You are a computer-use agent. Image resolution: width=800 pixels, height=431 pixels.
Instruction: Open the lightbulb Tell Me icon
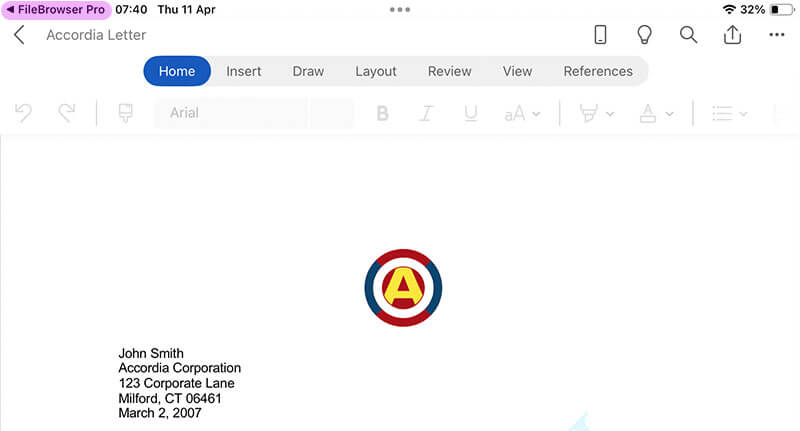(644, 35)
